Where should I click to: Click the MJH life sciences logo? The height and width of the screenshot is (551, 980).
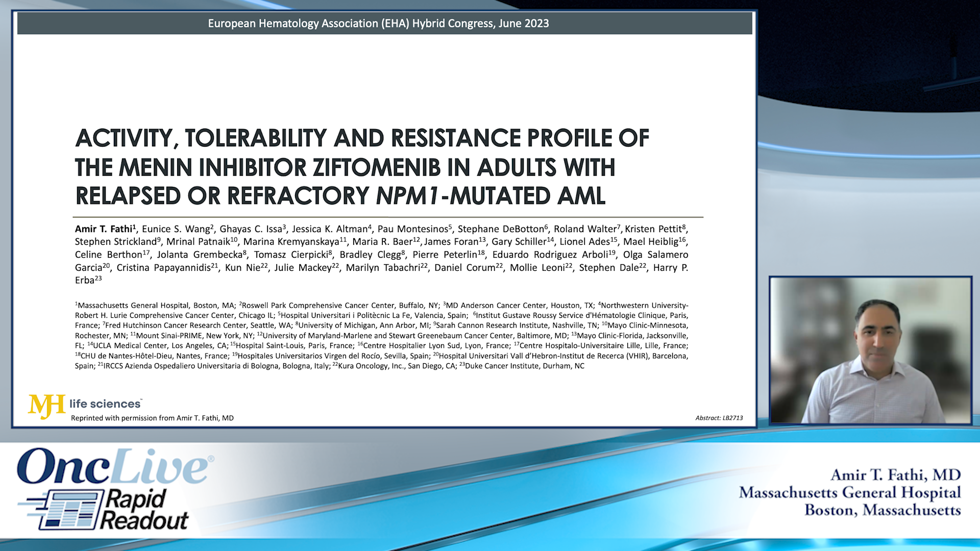click(85, 406)
